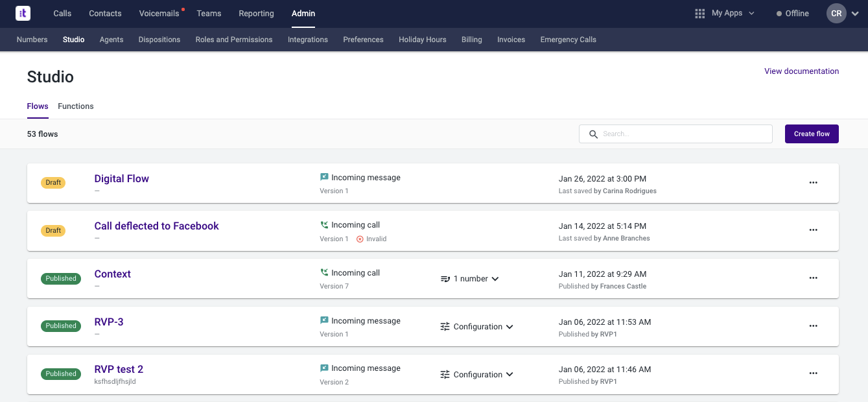Open Roles and Permissions tab
Screen dimensions: 868x402
[234, 40]
